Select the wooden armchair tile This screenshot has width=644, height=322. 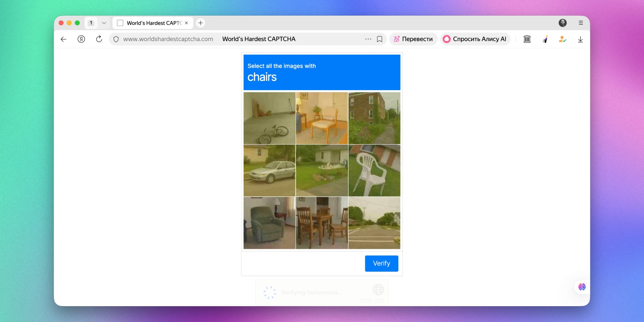click(x=322, y=118)
